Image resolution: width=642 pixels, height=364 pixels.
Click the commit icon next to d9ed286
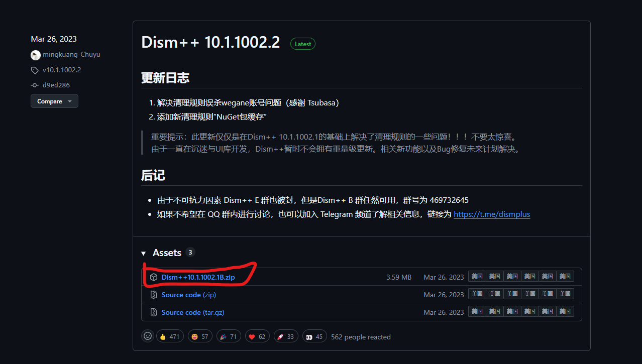coord(35,85)
